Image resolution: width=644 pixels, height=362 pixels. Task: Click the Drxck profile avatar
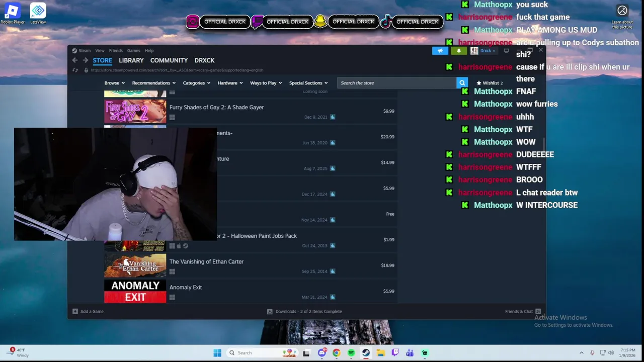click(474, 51)
